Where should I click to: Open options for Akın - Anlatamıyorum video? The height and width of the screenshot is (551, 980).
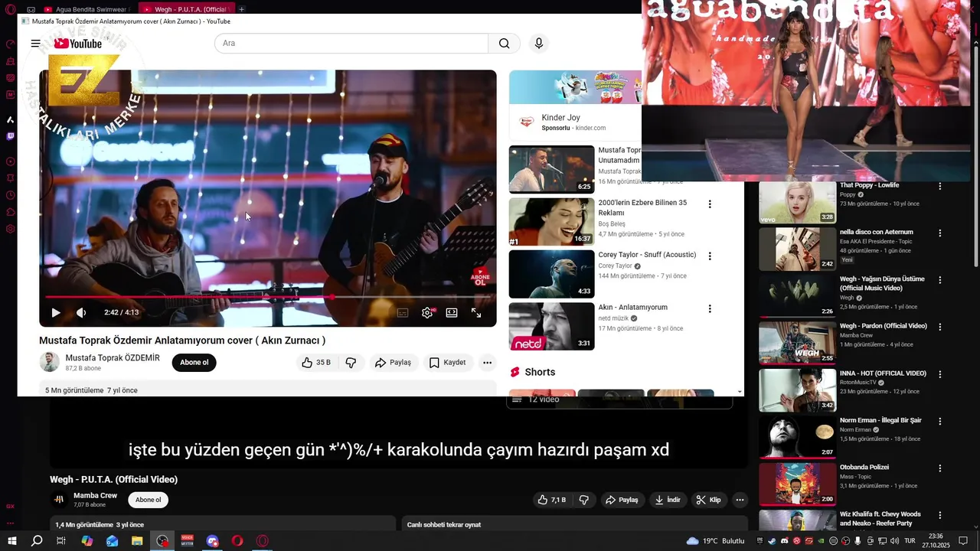710,309
